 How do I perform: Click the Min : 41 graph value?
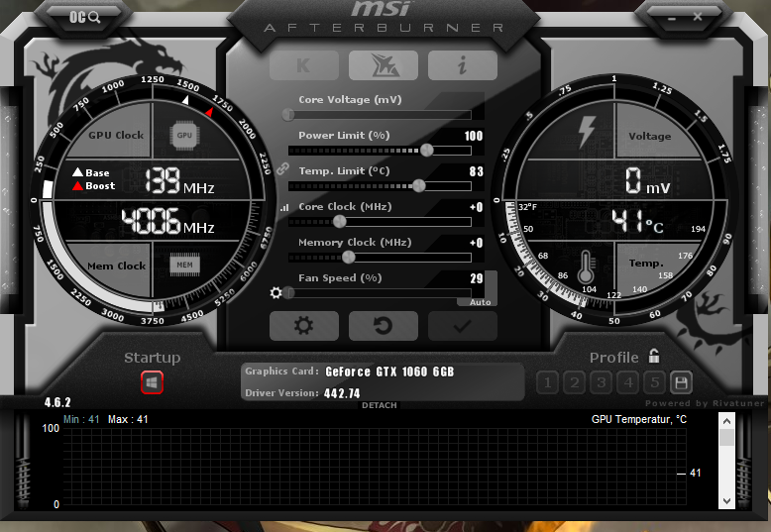[x=81, y=419]
